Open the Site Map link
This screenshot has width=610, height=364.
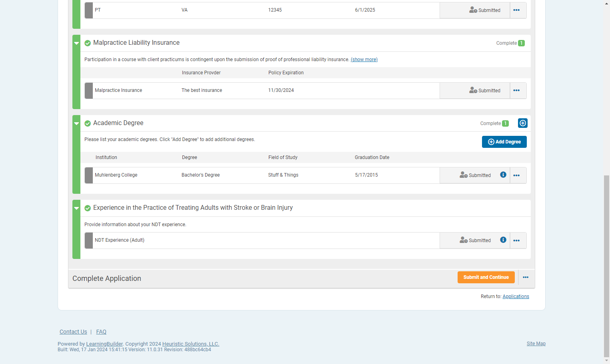(536, 344)
